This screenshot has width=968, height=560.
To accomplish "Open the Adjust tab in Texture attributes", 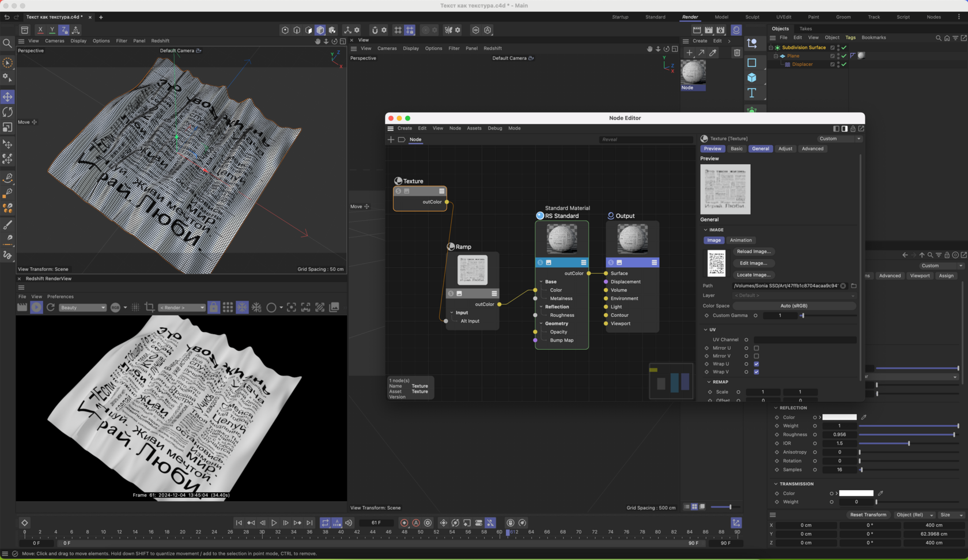I will (x=785, y=149).
